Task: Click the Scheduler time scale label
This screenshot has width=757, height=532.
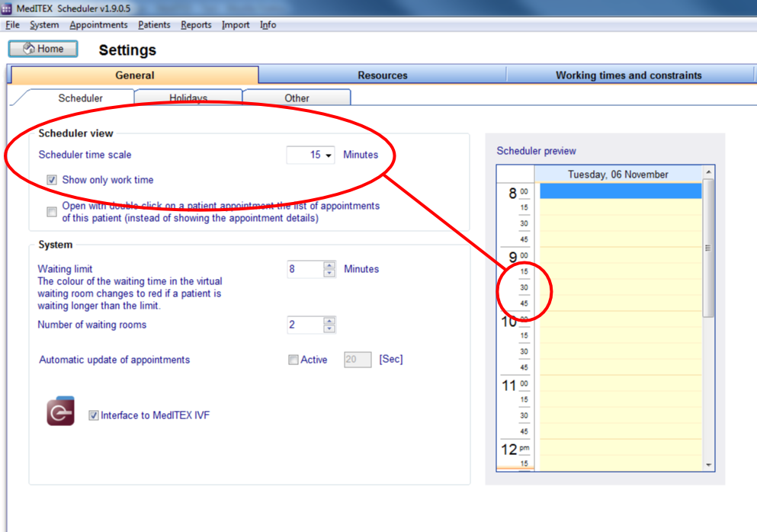Action: tap(85, 155)
